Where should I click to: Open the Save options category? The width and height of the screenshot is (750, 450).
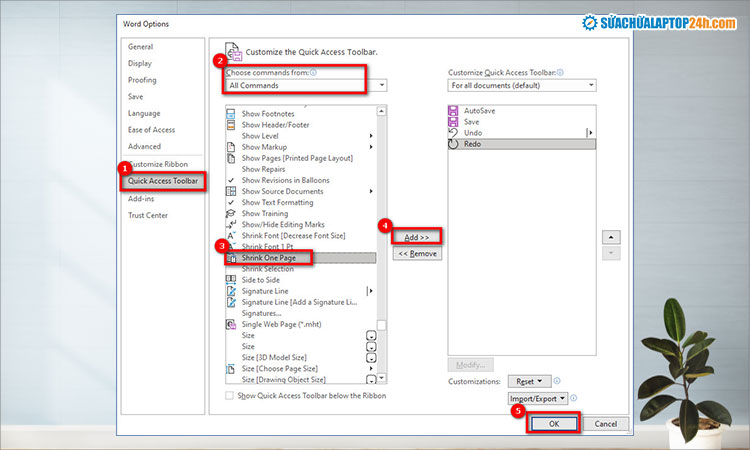(x=135, y=97)
